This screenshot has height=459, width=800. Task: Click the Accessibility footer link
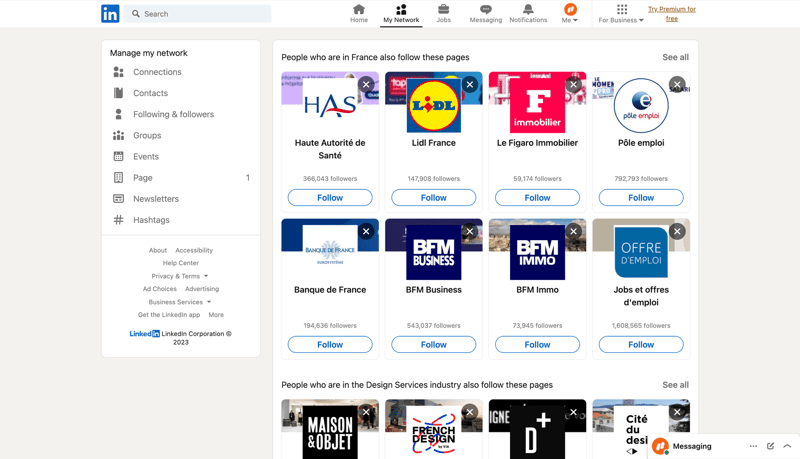pyautogui.click(x=194, y=250)
